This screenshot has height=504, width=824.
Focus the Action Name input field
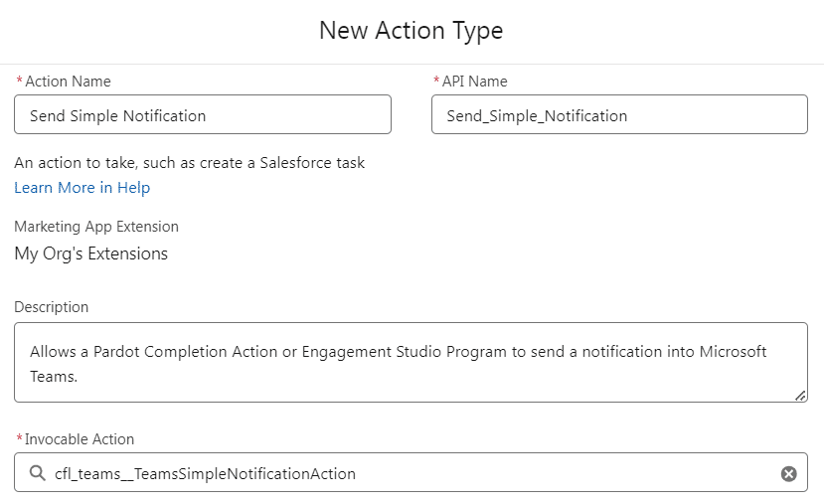tap(203, 114)
